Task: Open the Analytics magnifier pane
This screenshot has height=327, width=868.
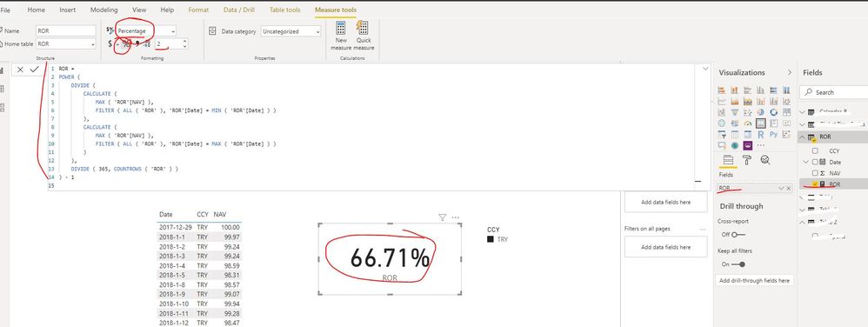Action: (x=765, y=160)
